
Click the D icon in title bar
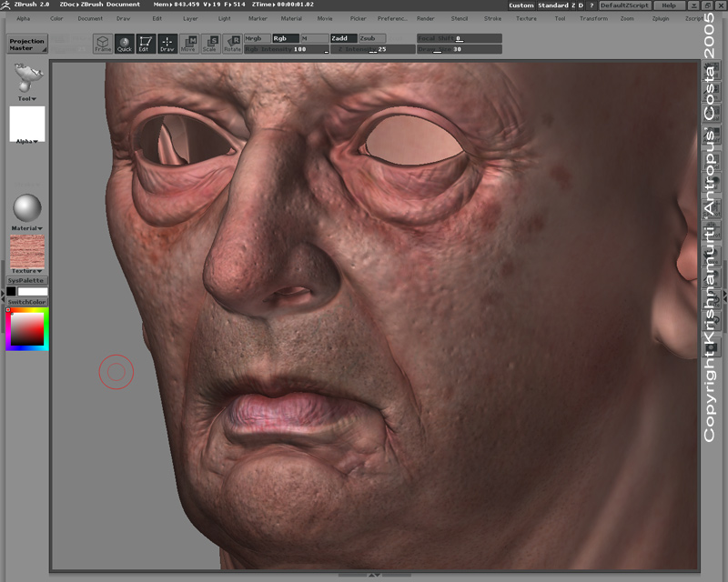point(581,5)
